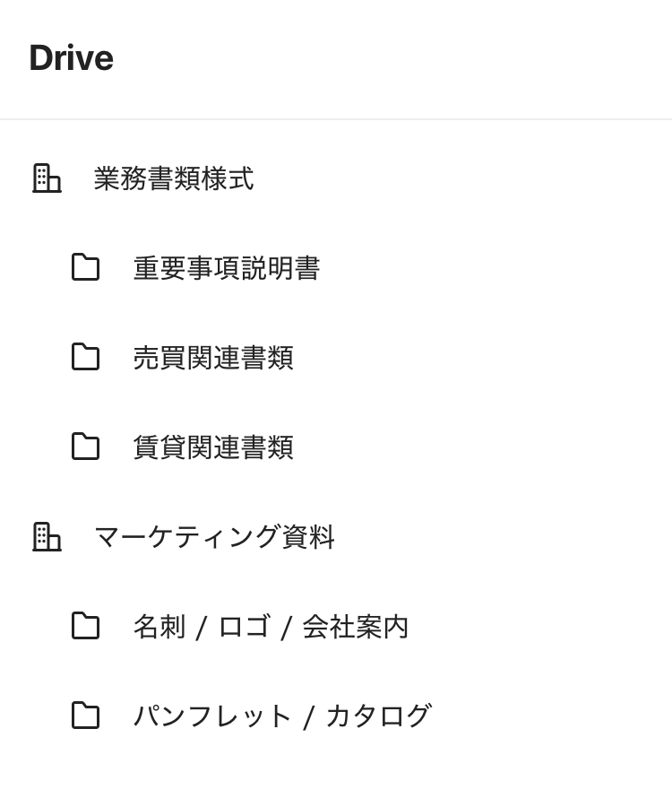Click the building icon beside マーケティング資料
This screenshot has width=672, height=807.
coord(47,537)
